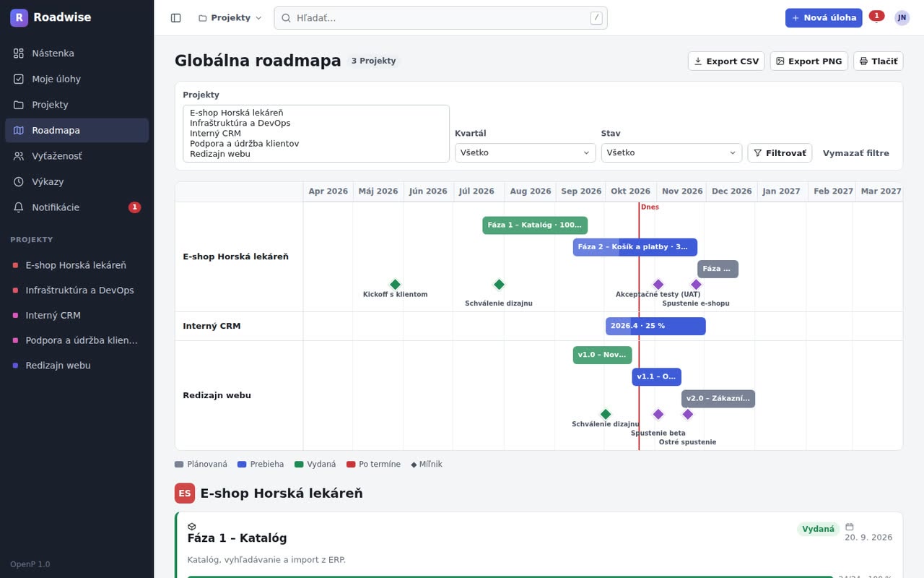Click Vymazať filtre link
This screenshot has width=924, height=578.
[x=856, y=153]
